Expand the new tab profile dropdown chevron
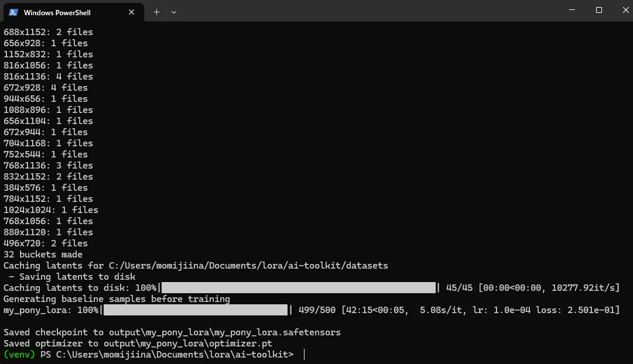This screenshot has height=364, width=633. coord(174,12)
